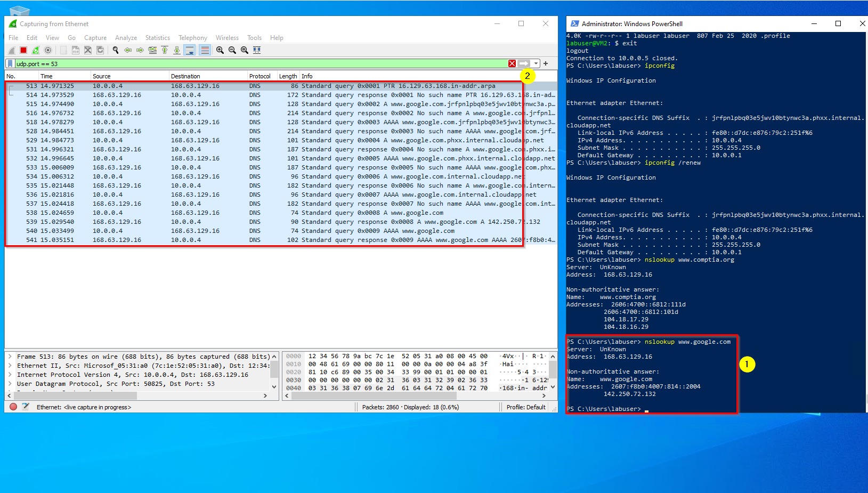Click the close capture file icon
Viewport: 868px width, 493px height.
(88, 50)
